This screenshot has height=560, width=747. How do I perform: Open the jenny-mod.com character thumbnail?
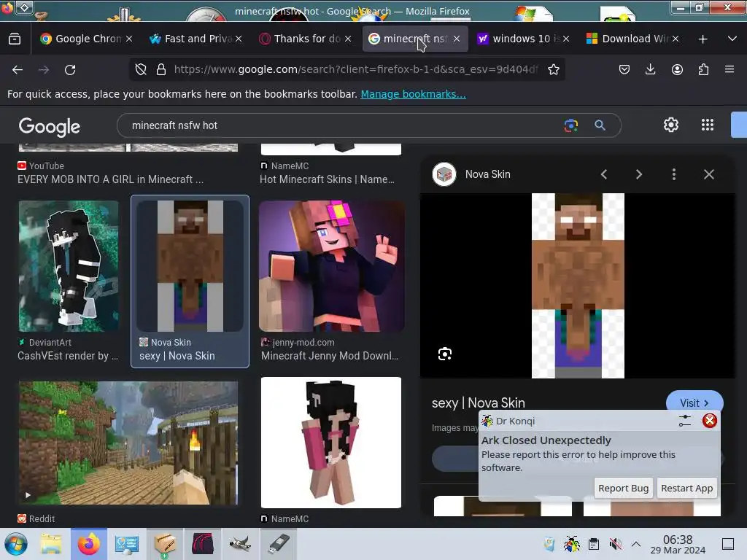pos(332,265)
